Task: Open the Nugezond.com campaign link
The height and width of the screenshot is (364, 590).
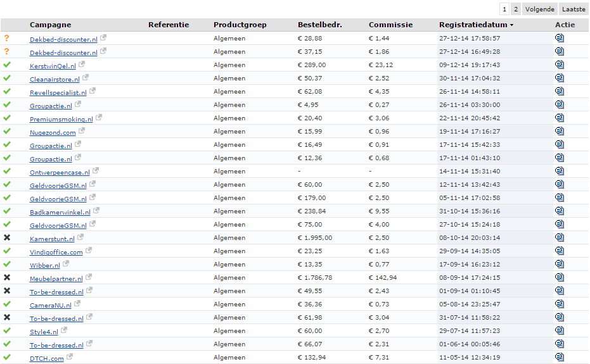Action: click(53, 132)
